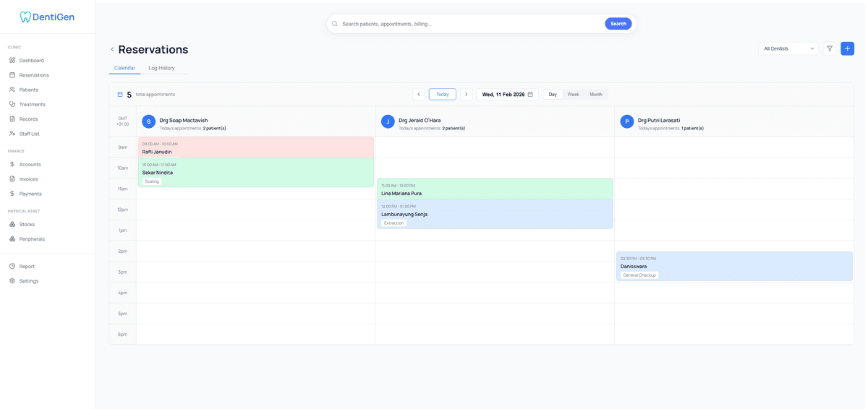Focus the search patients, appointments input
Screen dimensions: 868x409
click(x=470, y=24)
